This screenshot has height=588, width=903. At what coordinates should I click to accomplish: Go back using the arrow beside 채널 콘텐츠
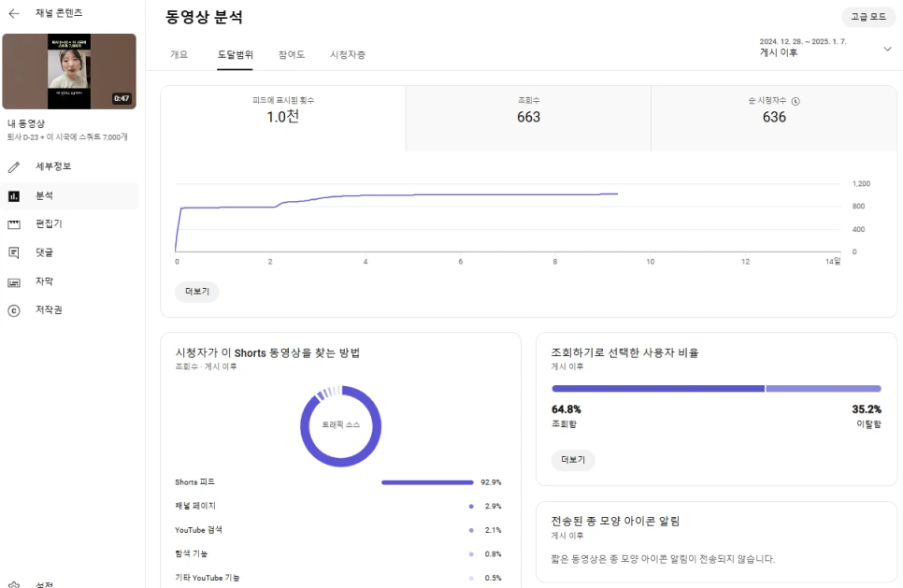click(x=14, y=13)
